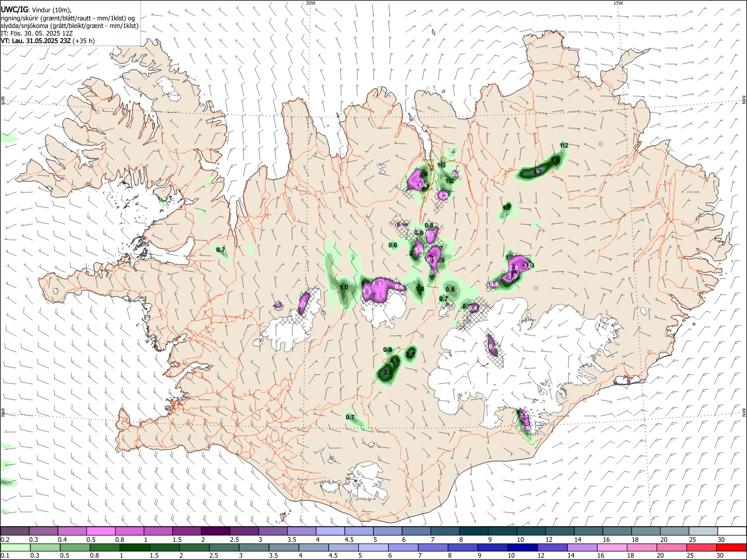Click the UWC/IG title in the header
The height and width of the screenshot is (560, 747).
14,10
